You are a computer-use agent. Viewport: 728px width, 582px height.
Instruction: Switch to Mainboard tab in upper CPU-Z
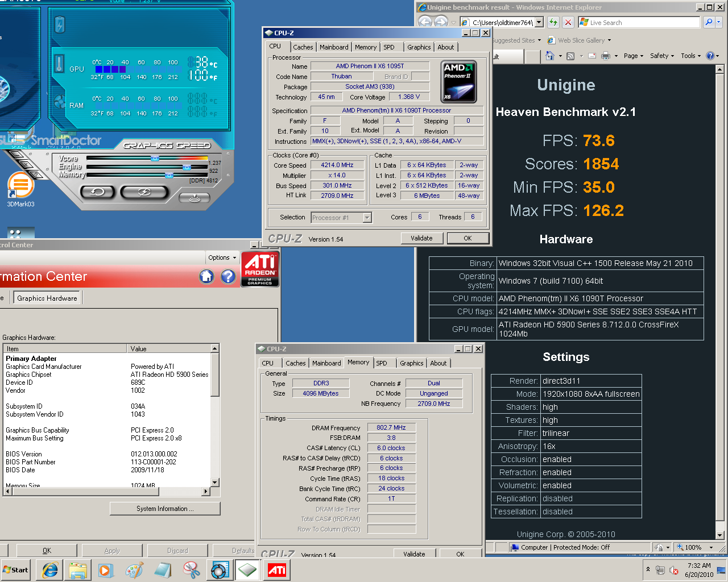tap(334, 47)
